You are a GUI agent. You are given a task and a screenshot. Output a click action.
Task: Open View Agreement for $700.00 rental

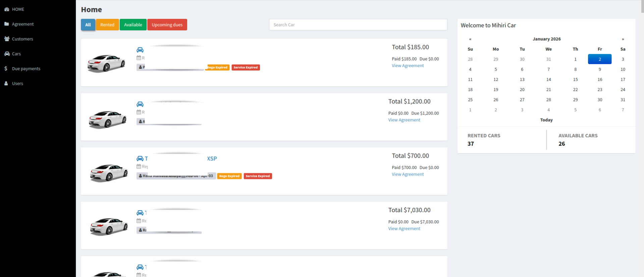[x=408, y=175]
